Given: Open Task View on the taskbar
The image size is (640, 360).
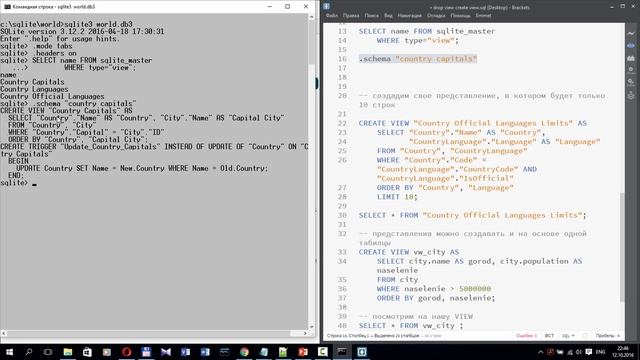Looking at the screenshot, I should point(48,352).
